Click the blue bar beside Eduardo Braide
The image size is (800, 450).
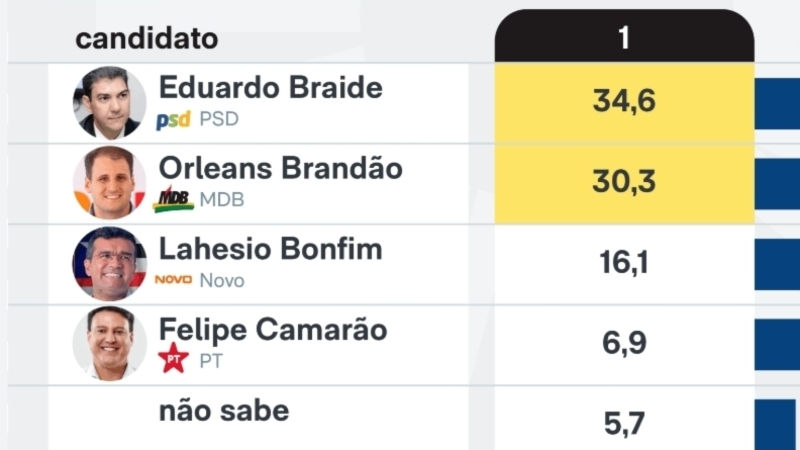[x=777, y=103]
